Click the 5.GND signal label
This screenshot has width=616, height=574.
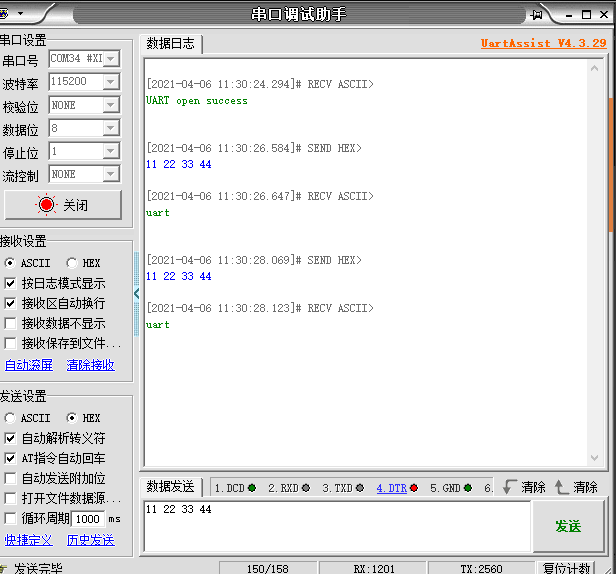point(446,488)
